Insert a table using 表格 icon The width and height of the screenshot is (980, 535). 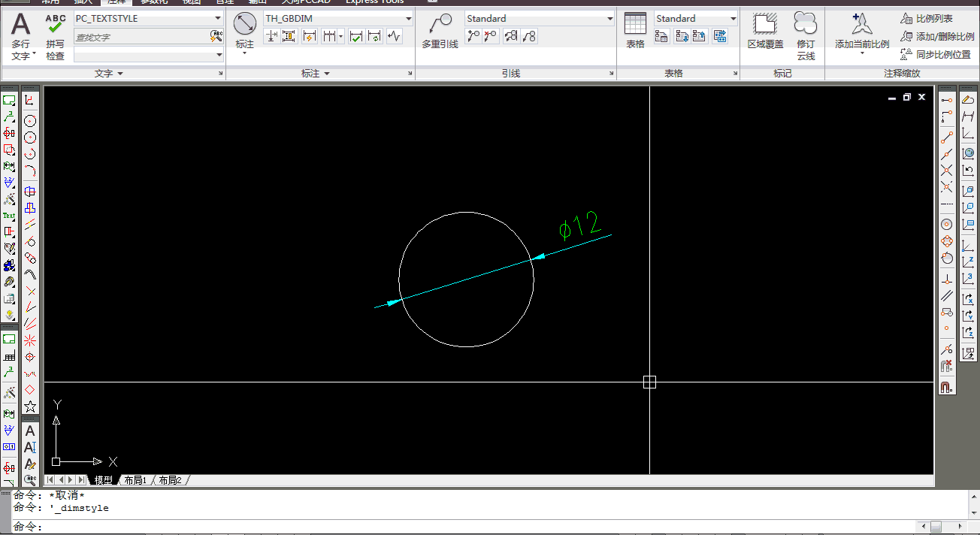point(635,32)
